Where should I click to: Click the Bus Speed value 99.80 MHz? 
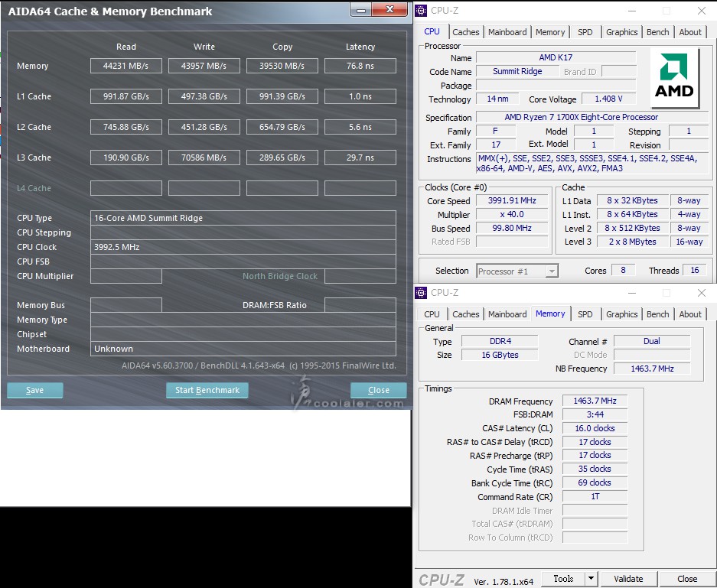[x=512, y=228]
